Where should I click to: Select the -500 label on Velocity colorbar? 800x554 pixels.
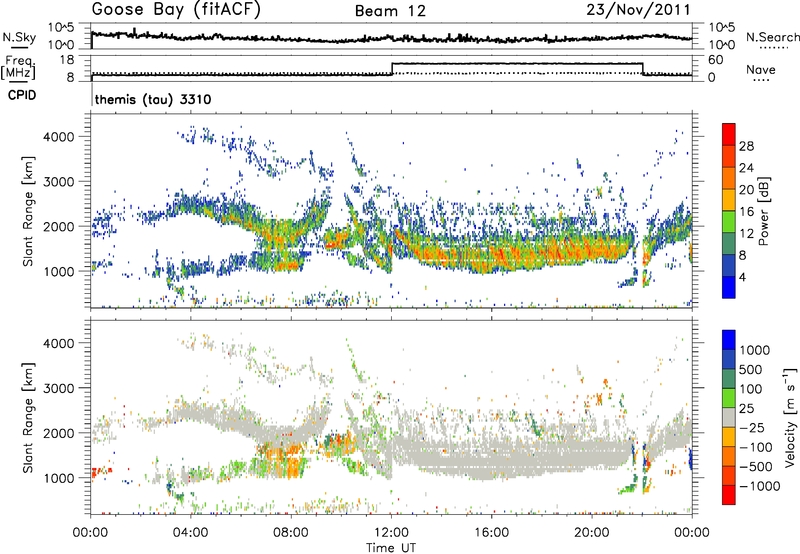pyautogui.click(x=756, y=467)
